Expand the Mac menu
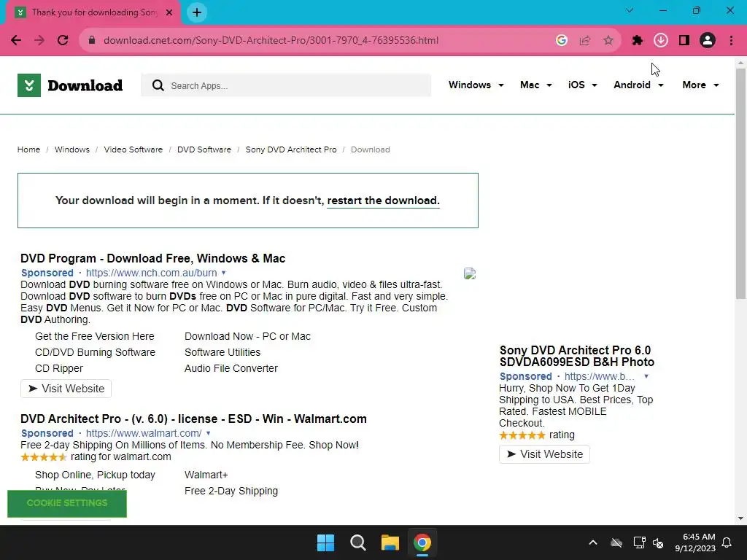This screenshot has width=747, height=560. 536,85
